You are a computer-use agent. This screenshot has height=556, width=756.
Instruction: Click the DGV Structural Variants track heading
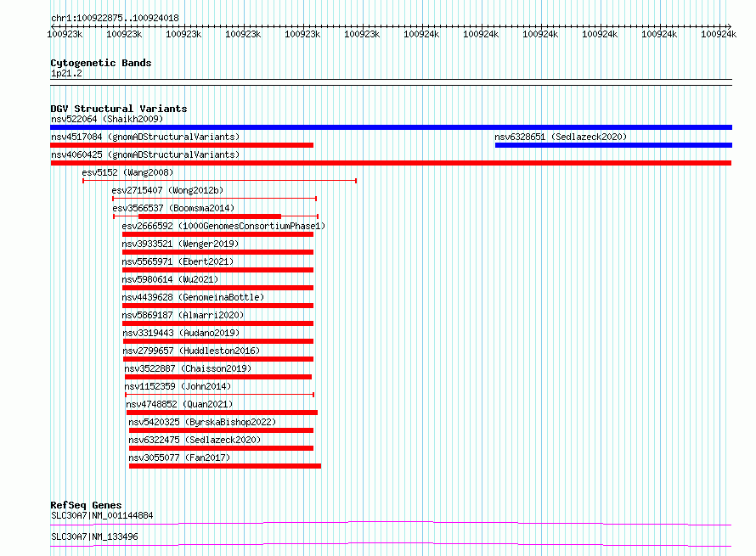click(119, 109)
